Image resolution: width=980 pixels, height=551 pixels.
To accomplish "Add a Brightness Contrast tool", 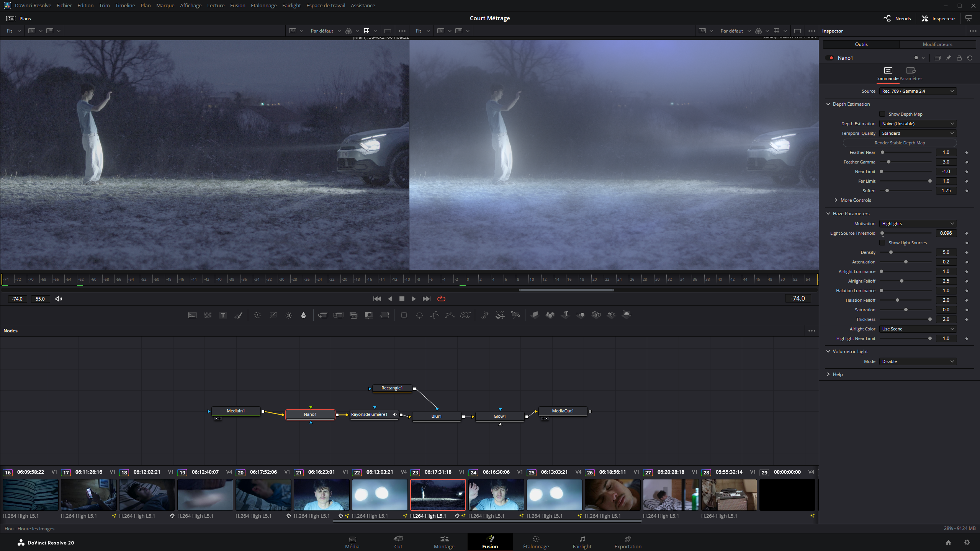I will pos(289,315).
